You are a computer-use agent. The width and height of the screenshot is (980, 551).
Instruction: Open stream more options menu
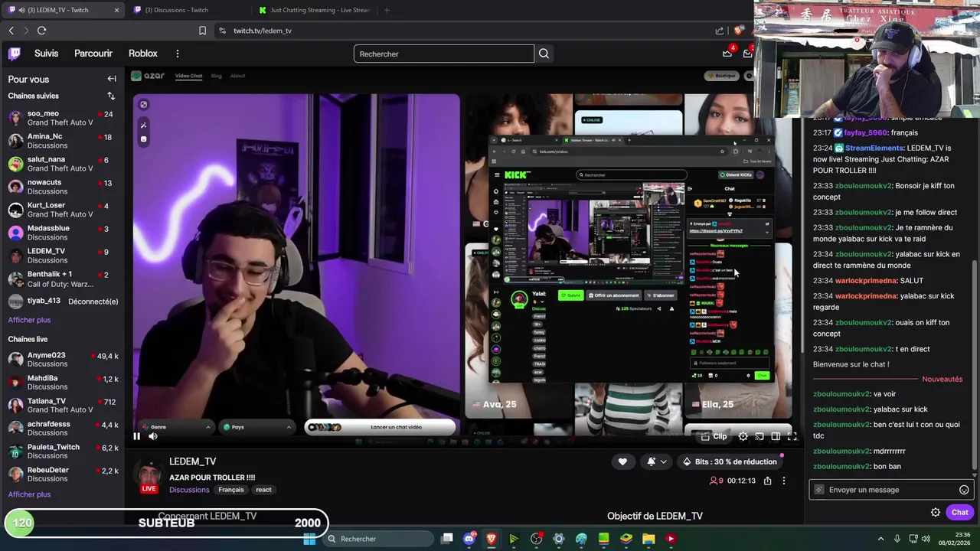point(783,481)
